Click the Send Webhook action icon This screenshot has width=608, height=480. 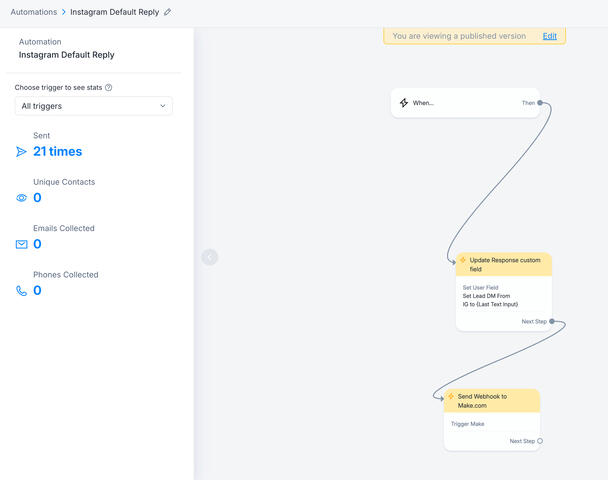pyautogui.click(x=451, y=396)
